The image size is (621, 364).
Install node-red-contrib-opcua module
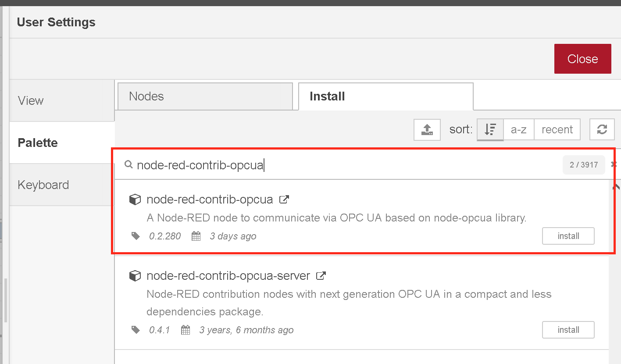click(x=568, y=236)
